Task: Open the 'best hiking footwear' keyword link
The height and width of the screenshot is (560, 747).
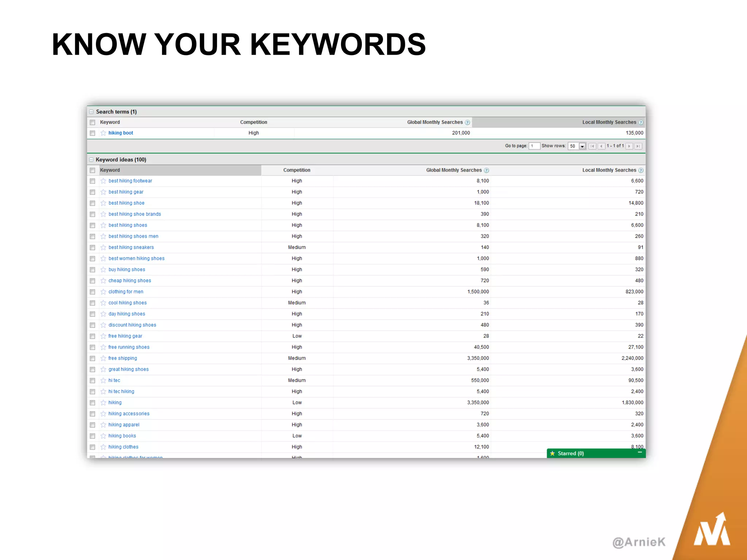Action: [x=130, y=181]
